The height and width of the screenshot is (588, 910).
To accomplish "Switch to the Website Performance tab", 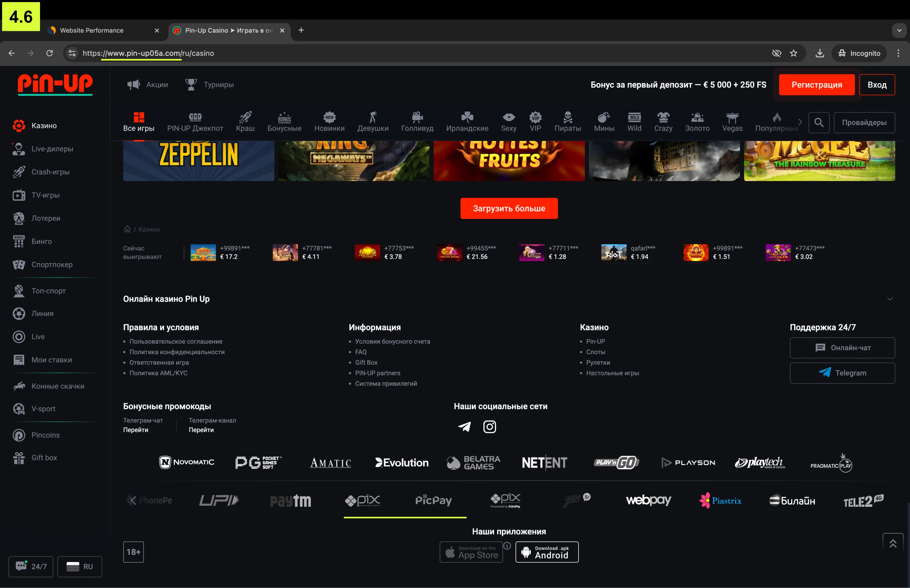I will tap(92, 30).
